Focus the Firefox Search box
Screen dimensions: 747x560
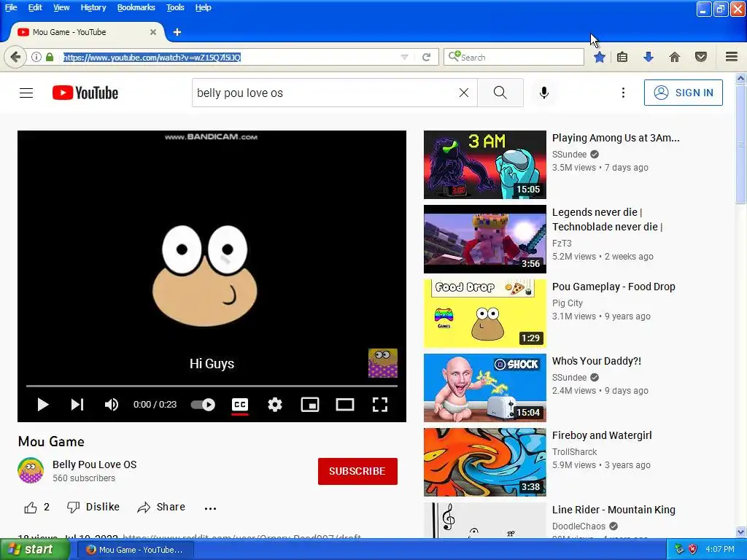(x=514, y=57)
